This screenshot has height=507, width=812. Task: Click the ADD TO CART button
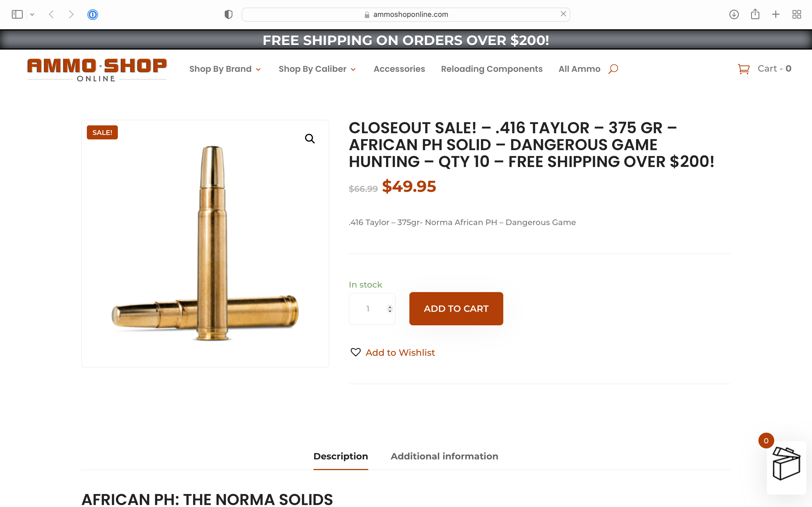pyautogui.click(x=456, y=308)
